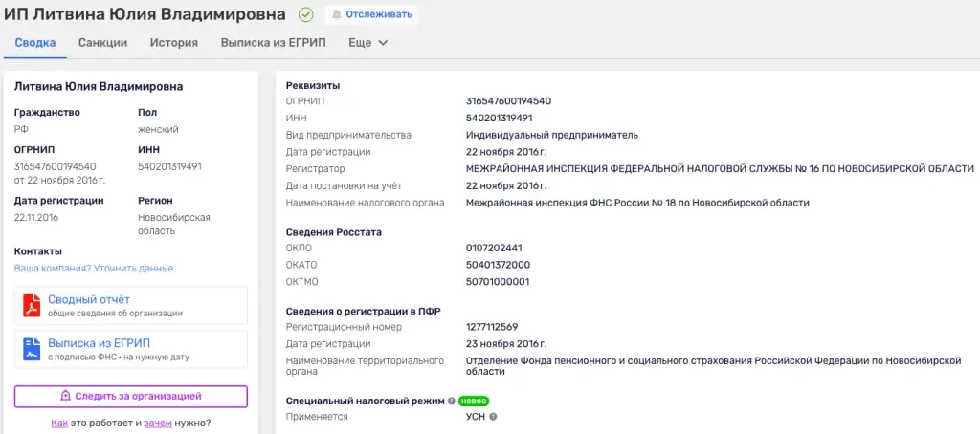Click Межрайонная инспекция ФНС России № 18 text
This screenshot has width=980, height=434.
637,203
